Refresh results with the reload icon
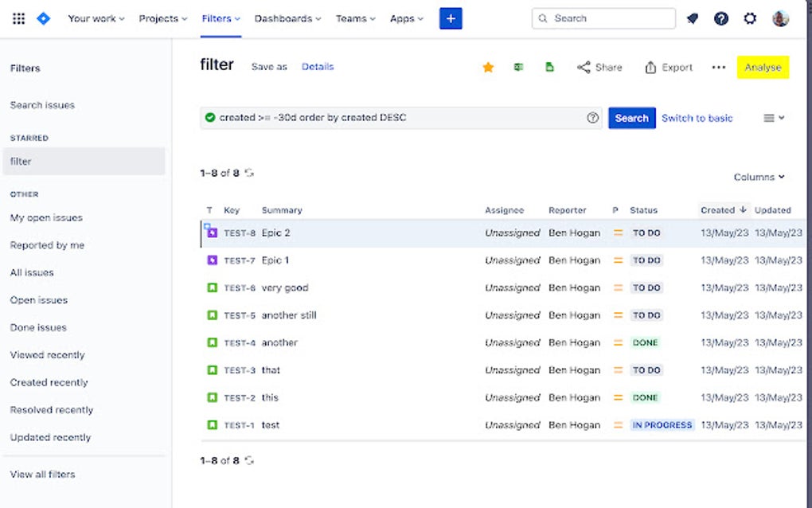The width and height of the screenshot is (812, 508). click(x=248, y=173)
